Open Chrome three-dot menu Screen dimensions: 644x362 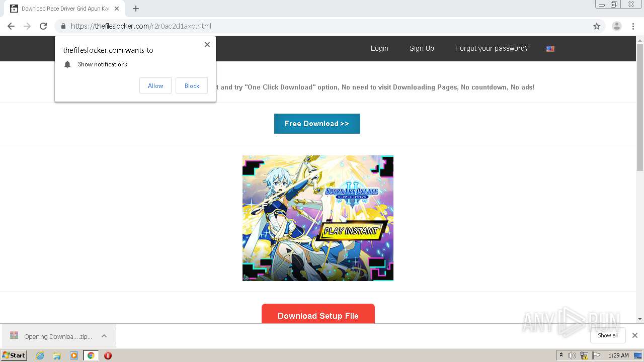coord(633,26)
